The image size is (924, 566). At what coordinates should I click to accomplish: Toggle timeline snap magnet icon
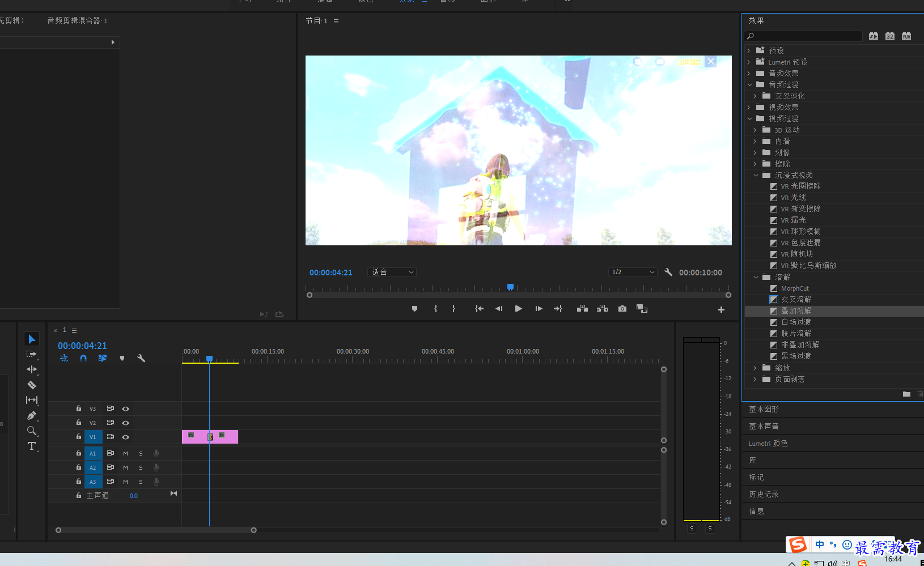tap(83, 358)
